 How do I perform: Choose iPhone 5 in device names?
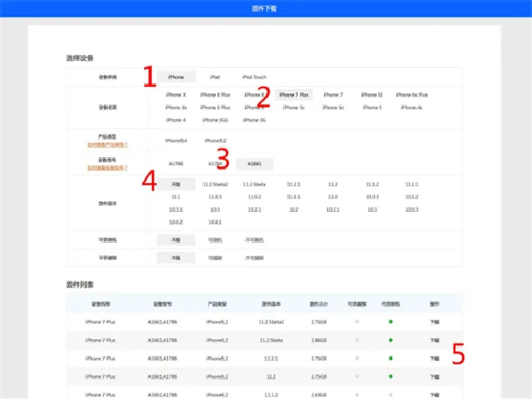(372, 107)
